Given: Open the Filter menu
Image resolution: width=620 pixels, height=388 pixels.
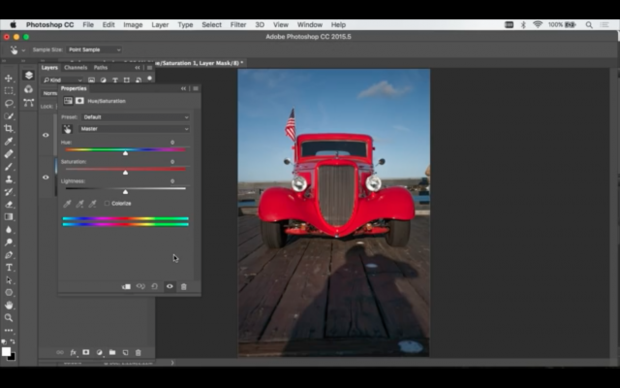Looking at the screenshot, I should 238,25.
